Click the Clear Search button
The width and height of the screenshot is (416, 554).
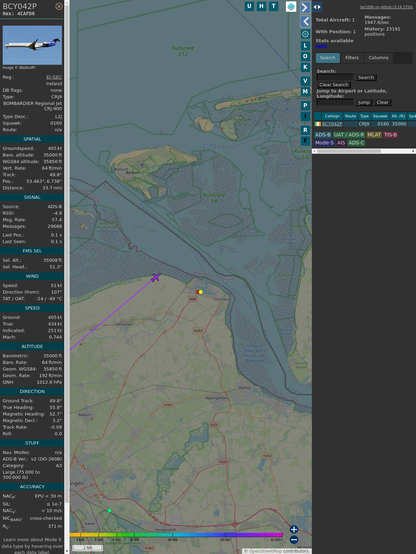(x=334, y=84)
